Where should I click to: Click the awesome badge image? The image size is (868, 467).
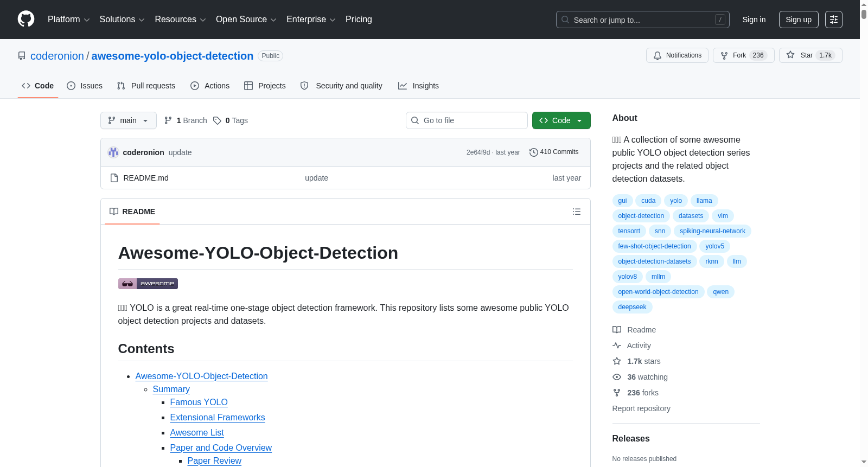(148, 284)
